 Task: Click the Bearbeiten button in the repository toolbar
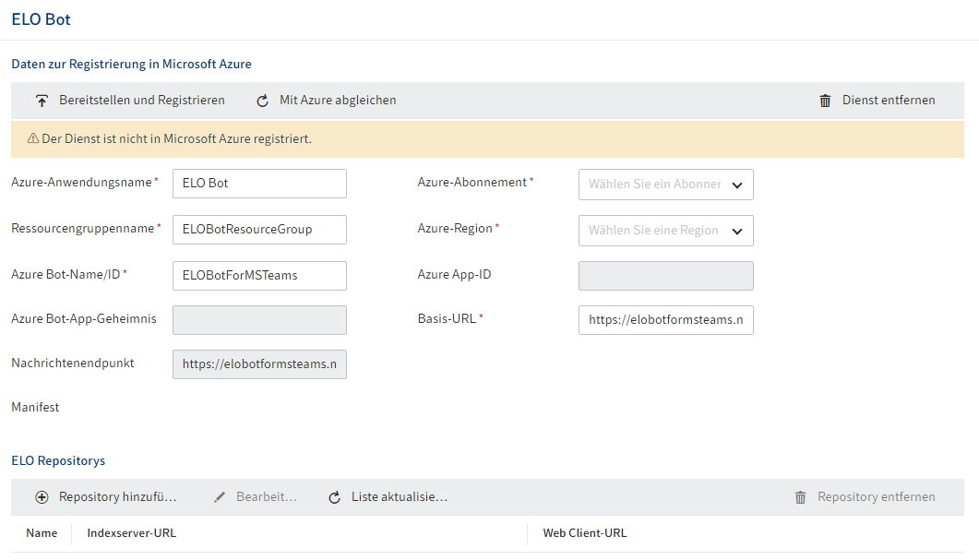[256, 497]
